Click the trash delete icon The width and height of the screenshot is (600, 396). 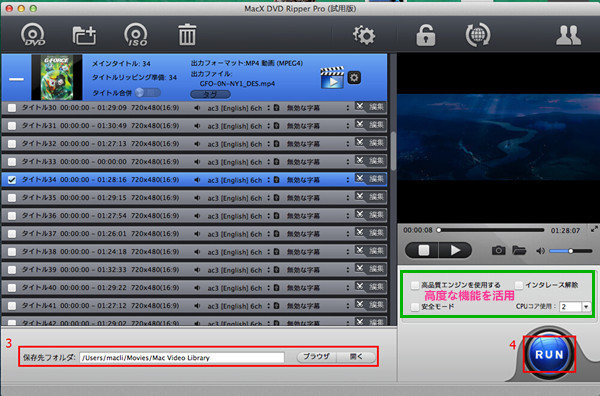tap(187, 34)
